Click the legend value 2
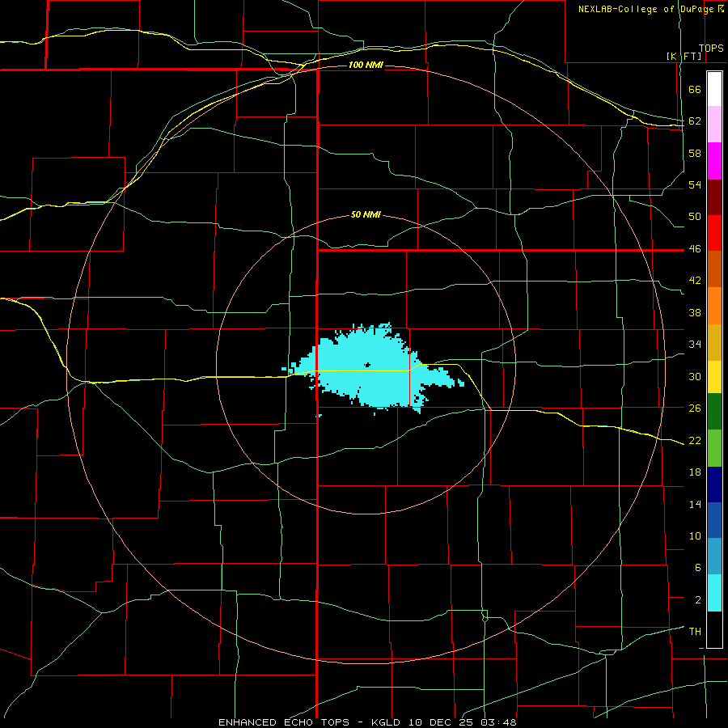Image resolution: width=728 pixels, height=728 pixels. click(x=698, y=600)
